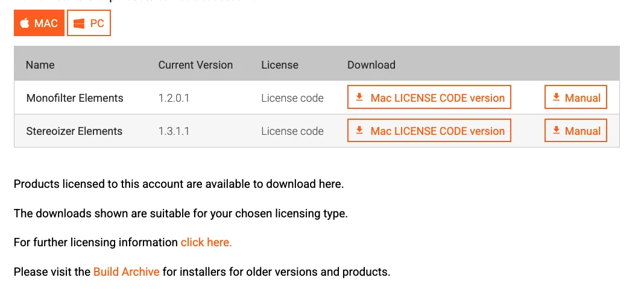Download the Monofilter Elements Manual
The height and width of the screenshot is (292, 644).
[576, 97]
